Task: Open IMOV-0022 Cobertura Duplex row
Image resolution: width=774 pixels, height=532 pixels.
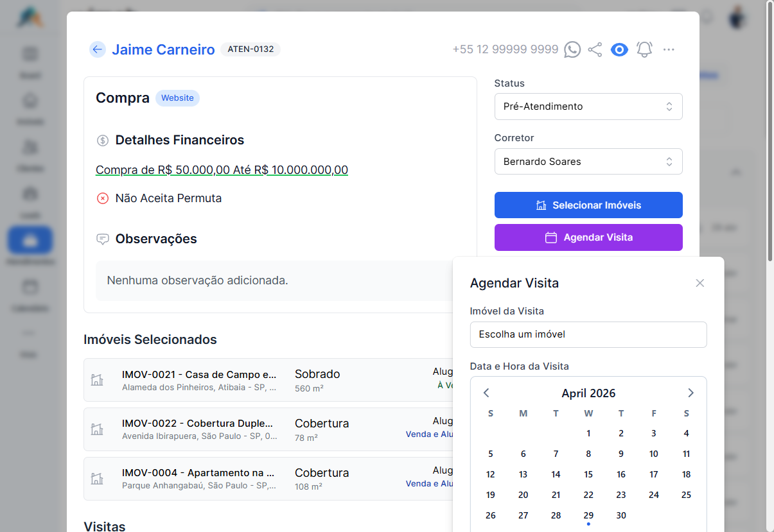Action: click(x=273, y=429)
